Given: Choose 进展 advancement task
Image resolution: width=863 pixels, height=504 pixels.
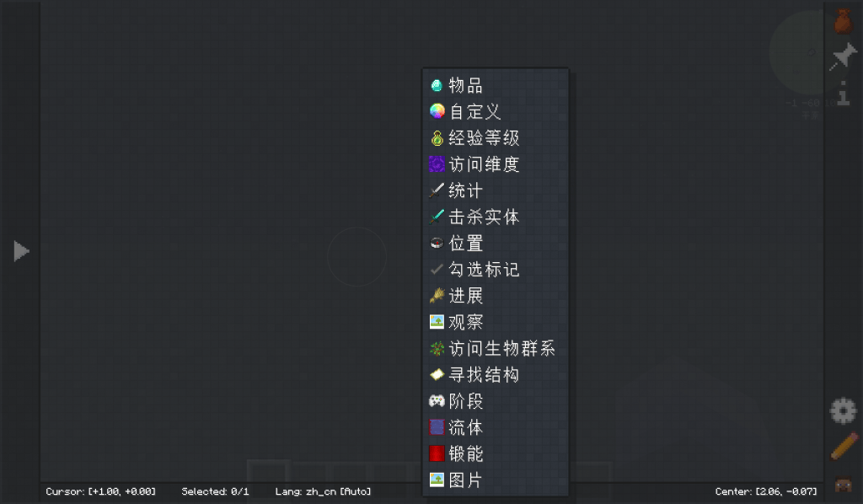Looking at the screenshot, I should tap(465, 296).
